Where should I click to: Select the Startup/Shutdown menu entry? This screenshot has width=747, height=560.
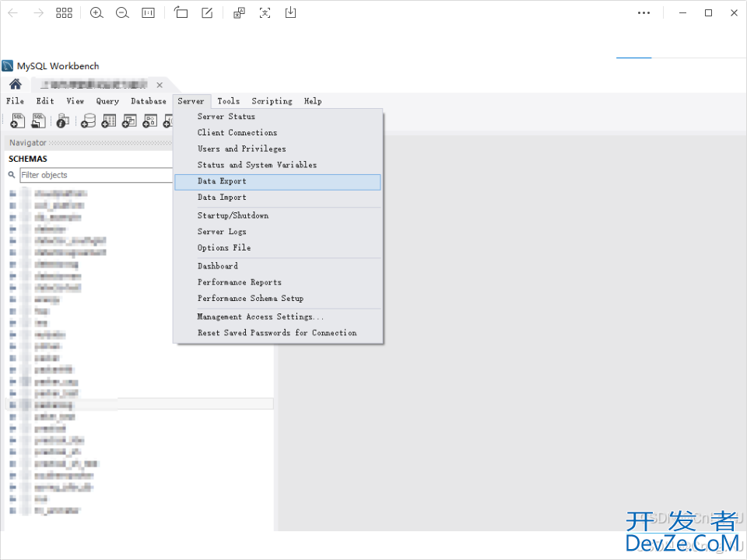point(278,215)
